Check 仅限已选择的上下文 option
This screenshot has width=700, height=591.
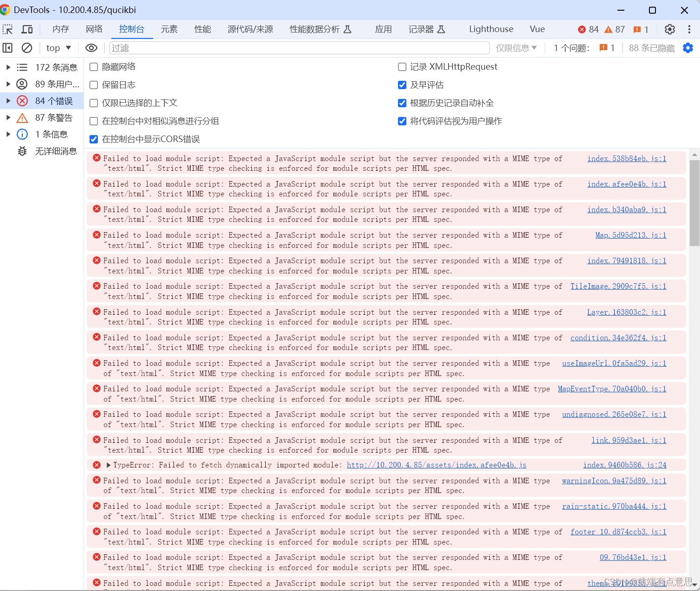(x=94, y=103)
